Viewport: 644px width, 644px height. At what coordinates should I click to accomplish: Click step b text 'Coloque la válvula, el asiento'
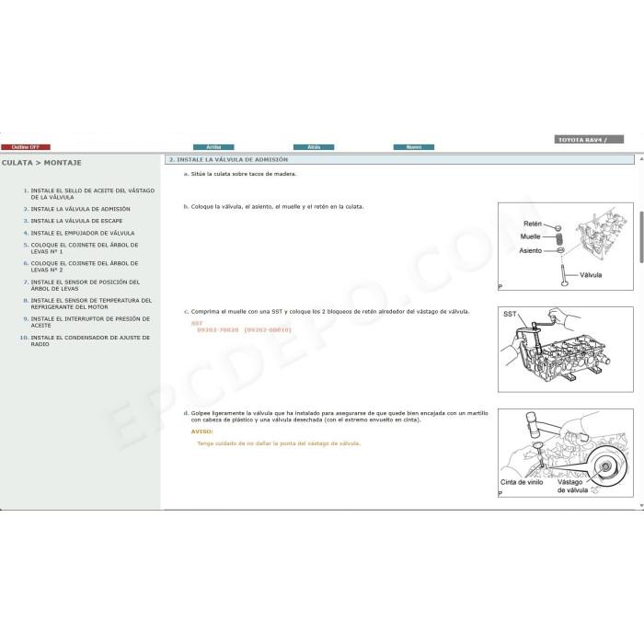(x=277, y=207)
